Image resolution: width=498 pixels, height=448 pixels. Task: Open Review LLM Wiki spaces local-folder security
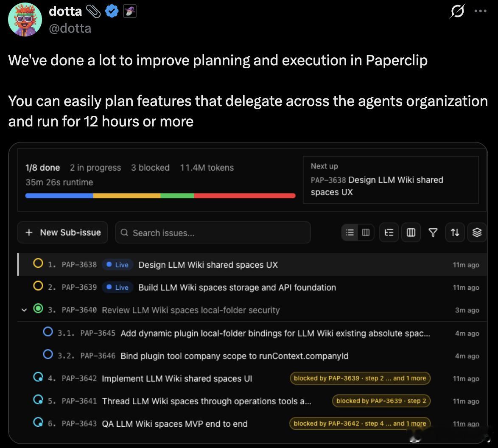pos(191,310)
